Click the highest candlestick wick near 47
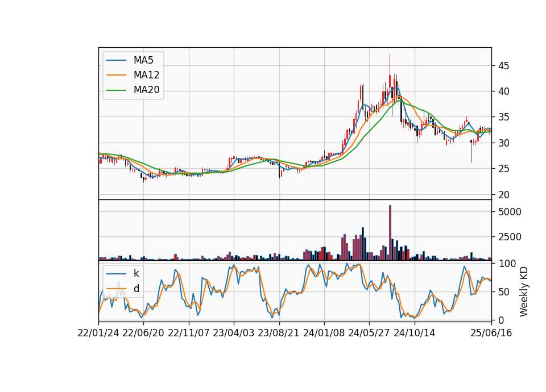Screen dimensions: 546x392 [390, 64]
